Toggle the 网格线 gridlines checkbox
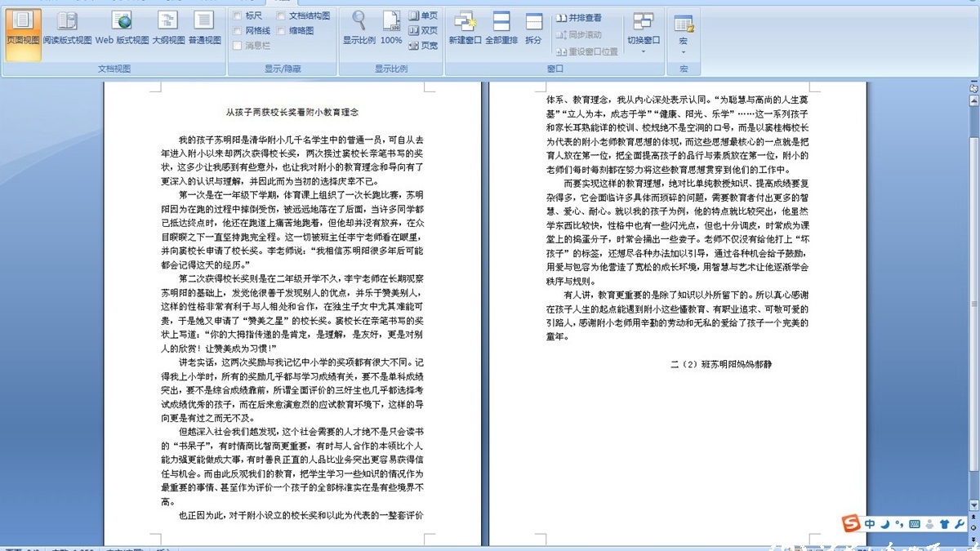This screenshot has width=980, height=551. 238,30
